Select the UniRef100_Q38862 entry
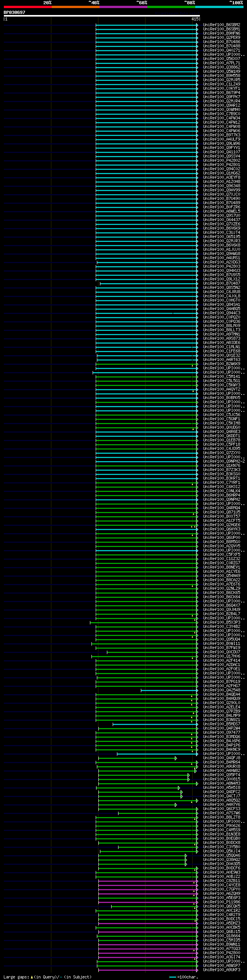The width and height of the screenshot is (247, 980). pos(222,67)
